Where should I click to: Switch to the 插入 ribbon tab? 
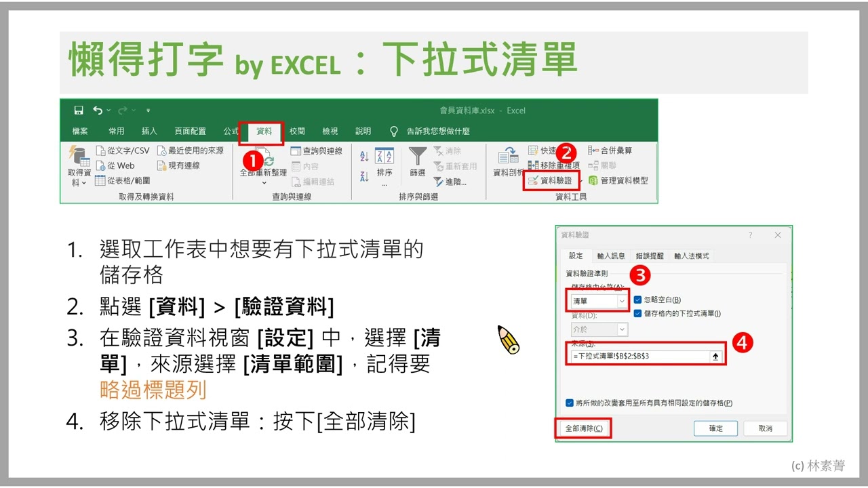click(x=149, y=131)
